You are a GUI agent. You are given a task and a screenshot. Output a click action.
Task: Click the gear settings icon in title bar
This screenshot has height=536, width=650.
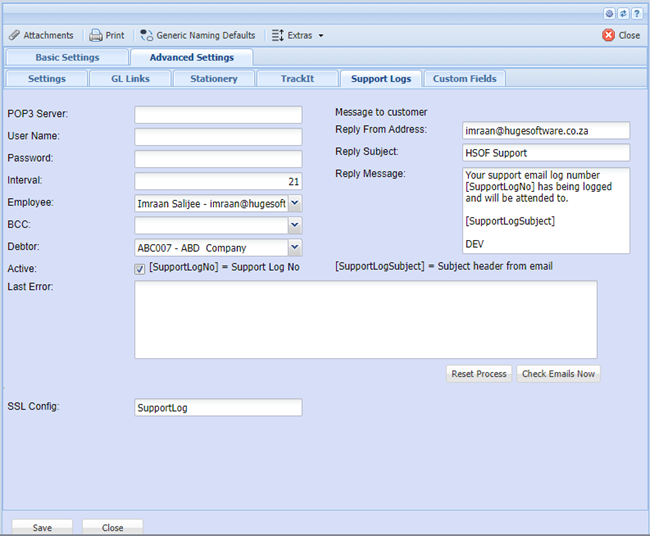click(610, 13)
